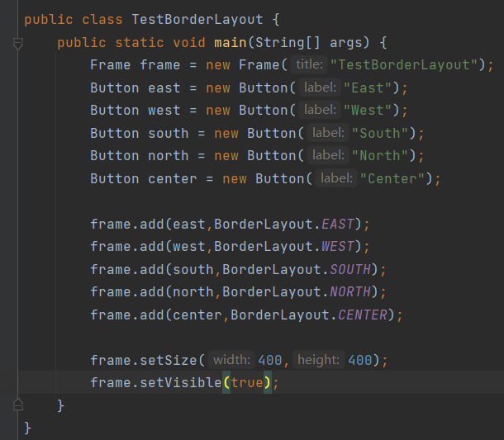Click the height value 400
Screen dimensions: 504x440
pyautogui.click(x=360, y=360)
